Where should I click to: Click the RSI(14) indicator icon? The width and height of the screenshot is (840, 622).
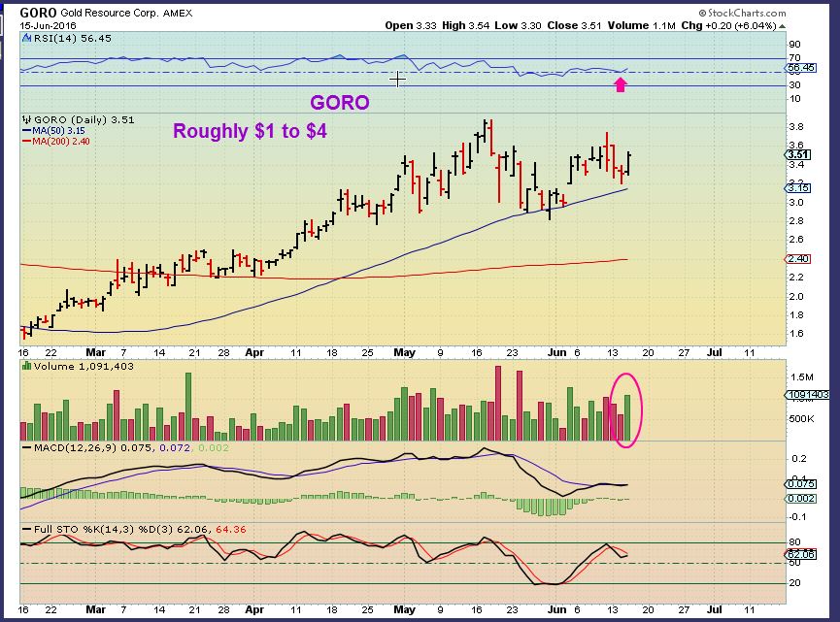[27, 38]
